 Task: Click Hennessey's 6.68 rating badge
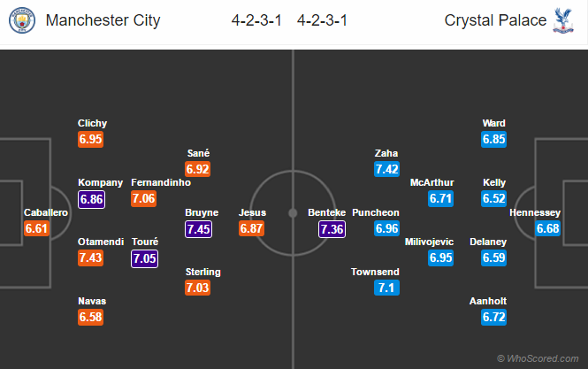548,229
